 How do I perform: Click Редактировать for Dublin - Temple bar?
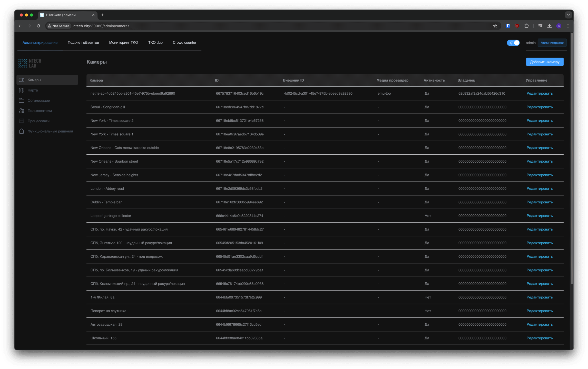(539, 202)
